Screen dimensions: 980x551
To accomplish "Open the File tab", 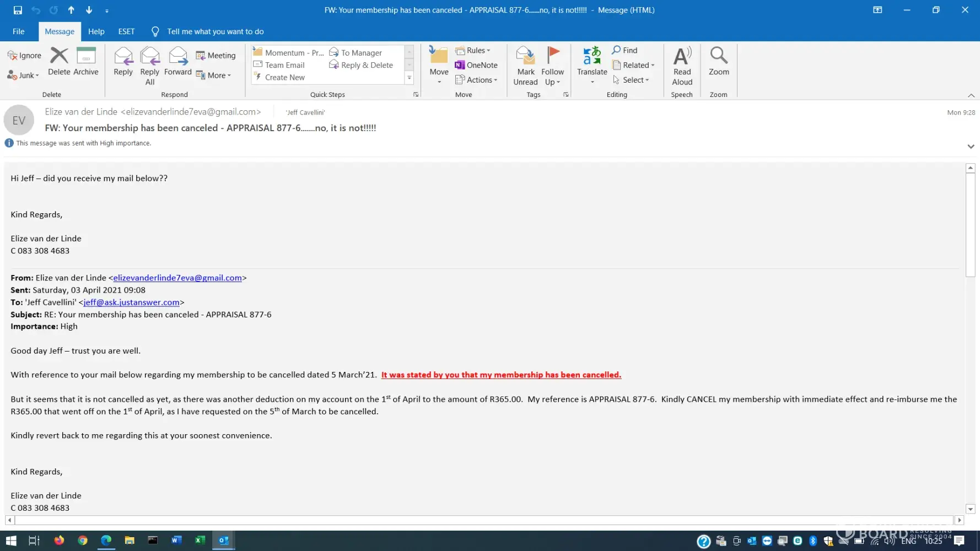I will point(19,31).
